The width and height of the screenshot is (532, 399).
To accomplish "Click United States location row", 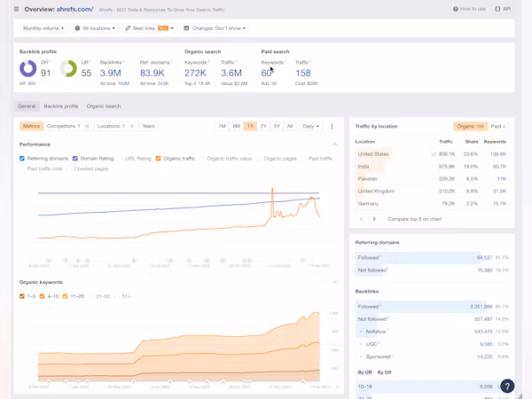I will point(432,154).
